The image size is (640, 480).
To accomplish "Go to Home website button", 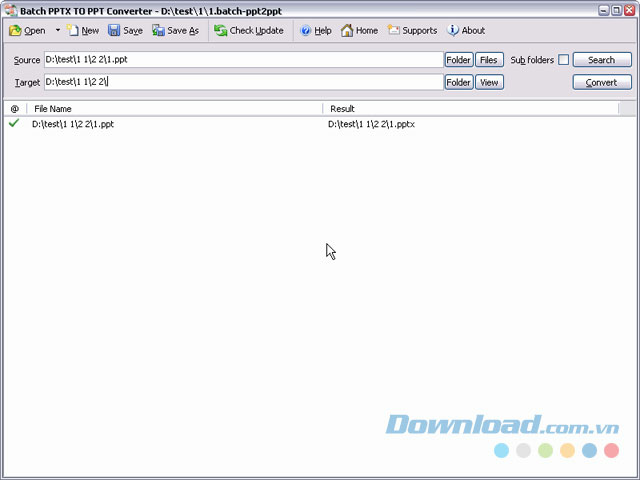I will 359,31.
